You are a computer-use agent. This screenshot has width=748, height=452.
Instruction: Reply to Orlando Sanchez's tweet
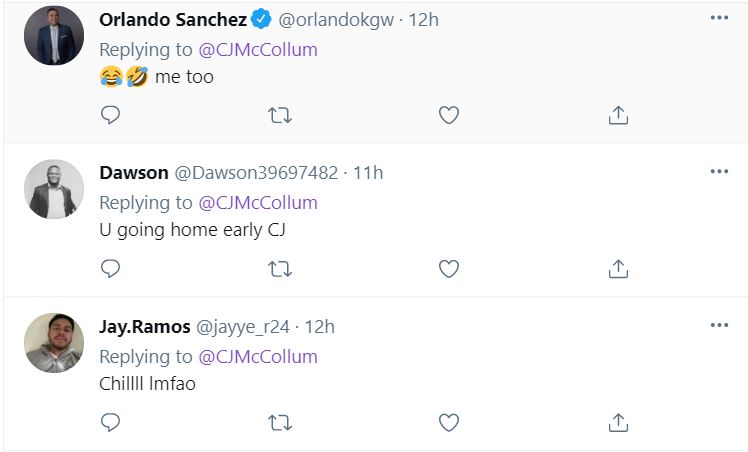111,115
